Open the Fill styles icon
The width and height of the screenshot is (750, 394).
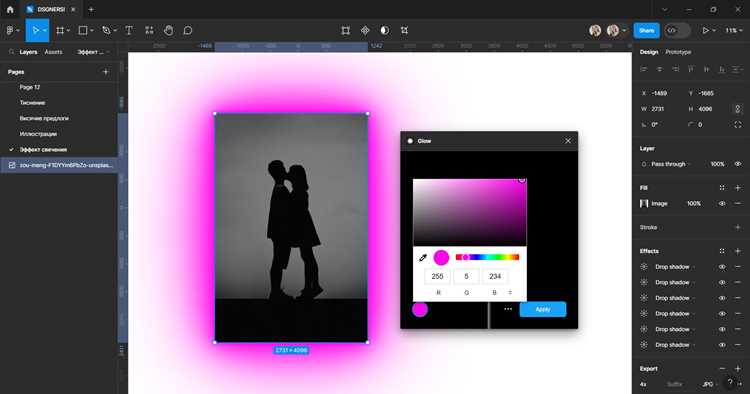click(x=722, y=188)
